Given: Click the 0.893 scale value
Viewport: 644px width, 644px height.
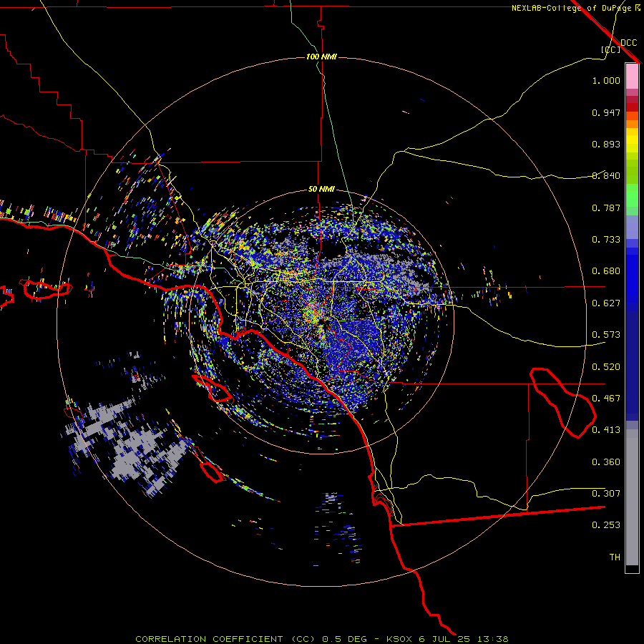Looking at the screenshot, I should tap(606, 144).
